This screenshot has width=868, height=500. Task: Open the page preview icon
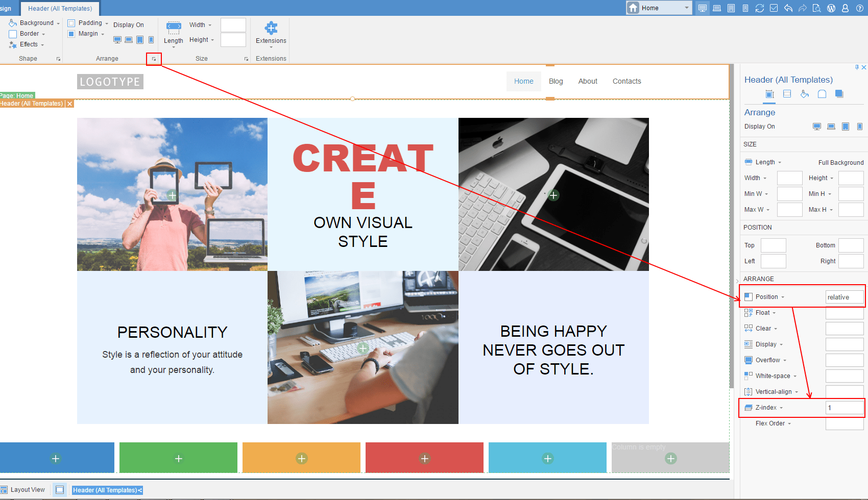817,8
